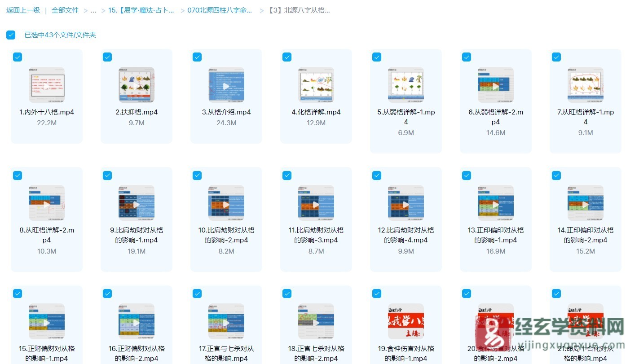Click file name 12.比肩劫财对从格的影响-4.mp4
Screen dimensions: 639x364
[x=406, y=235]
